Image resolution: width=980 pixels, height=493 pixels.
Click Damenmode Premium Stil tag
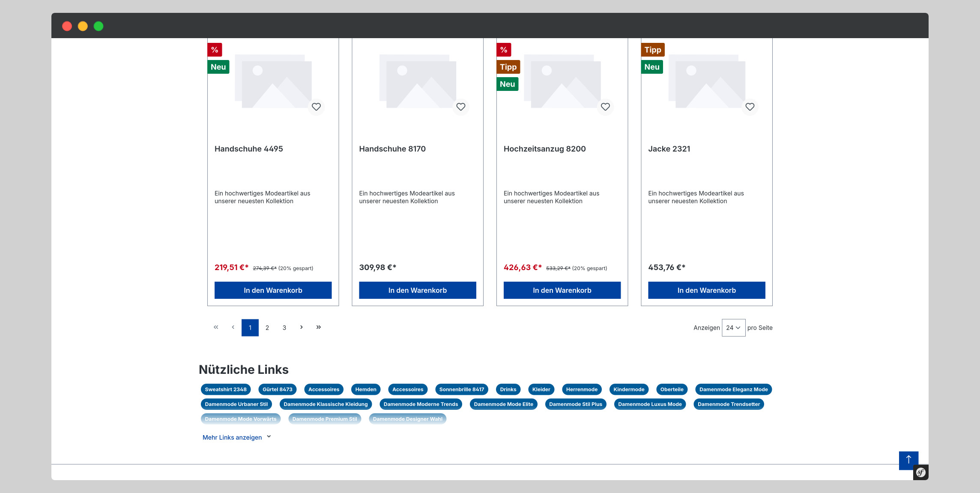pos(325,419)
